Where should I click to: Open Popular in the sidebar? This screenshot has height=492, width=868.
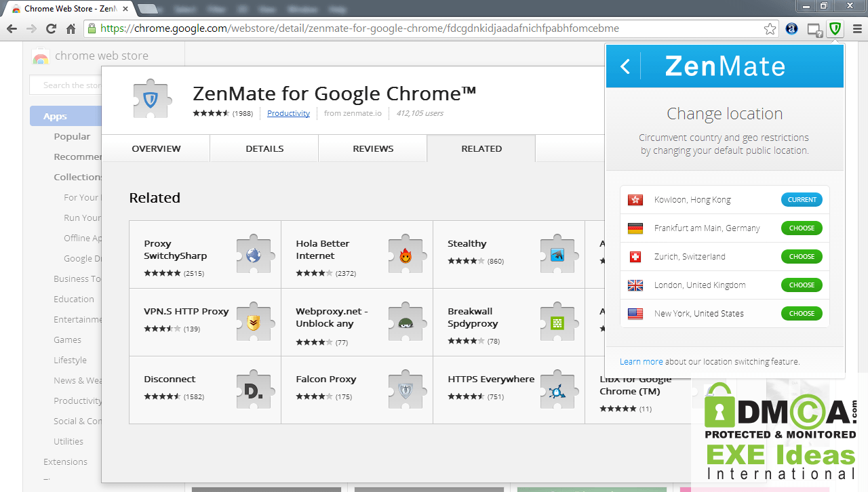tap(72, 136)
